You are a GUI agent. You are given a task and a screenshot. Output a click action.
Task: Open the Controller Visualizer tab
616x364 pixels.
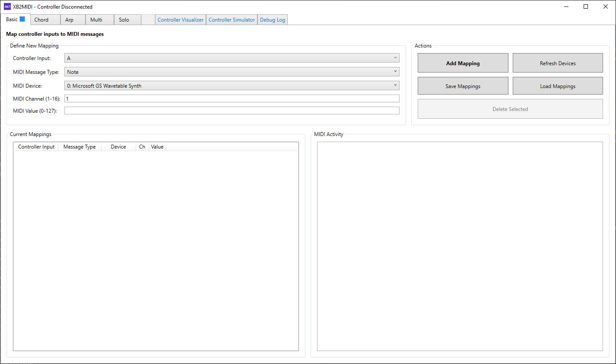point(180,20)
